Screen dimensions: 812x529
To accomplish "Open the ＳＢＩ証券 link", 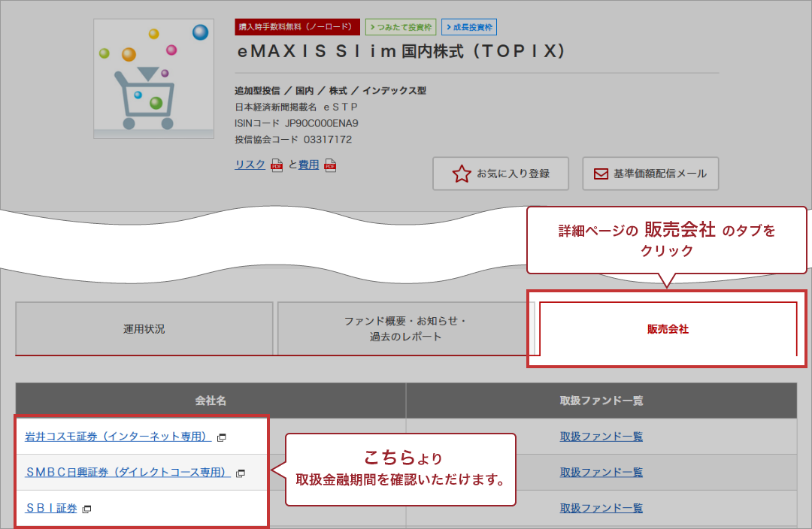I will [50, 508].
